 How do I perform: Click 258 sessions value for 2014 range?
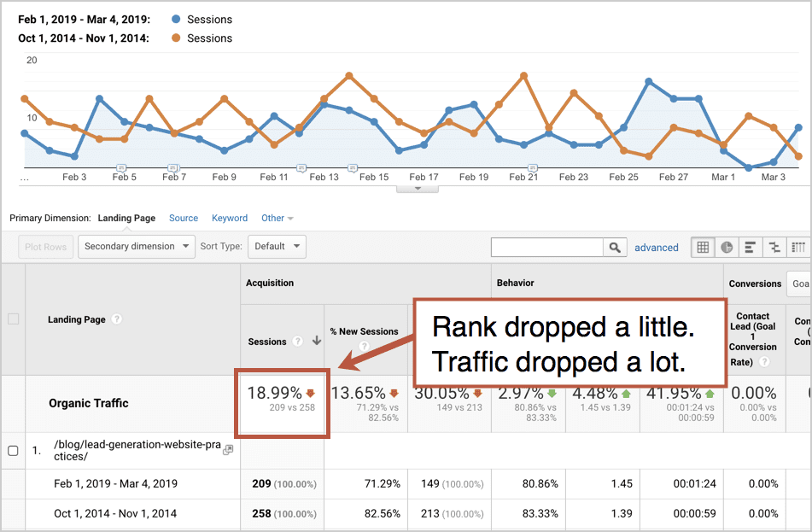point(261,513)
